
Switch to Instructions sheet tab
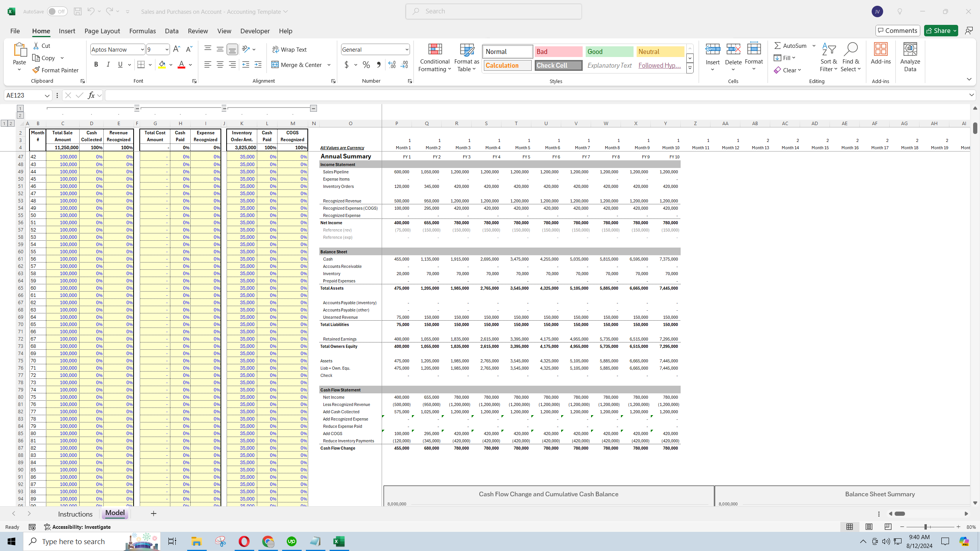tap(75, 514)
